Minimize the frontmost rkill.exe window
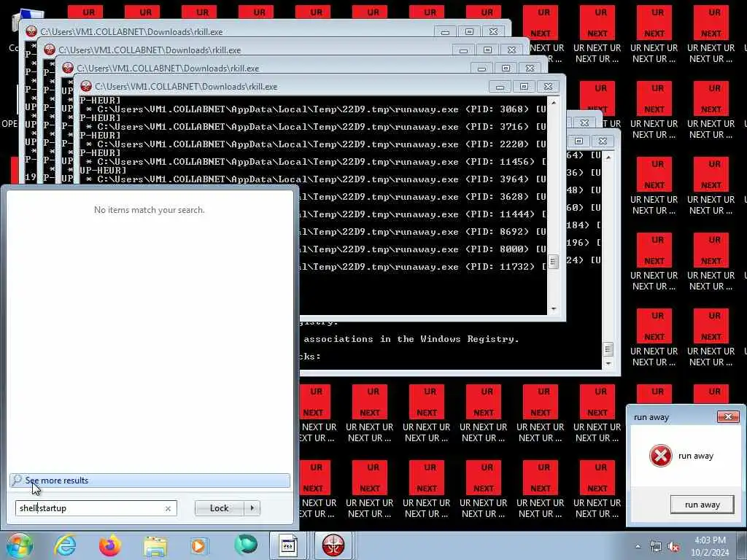 click(499, 87)
